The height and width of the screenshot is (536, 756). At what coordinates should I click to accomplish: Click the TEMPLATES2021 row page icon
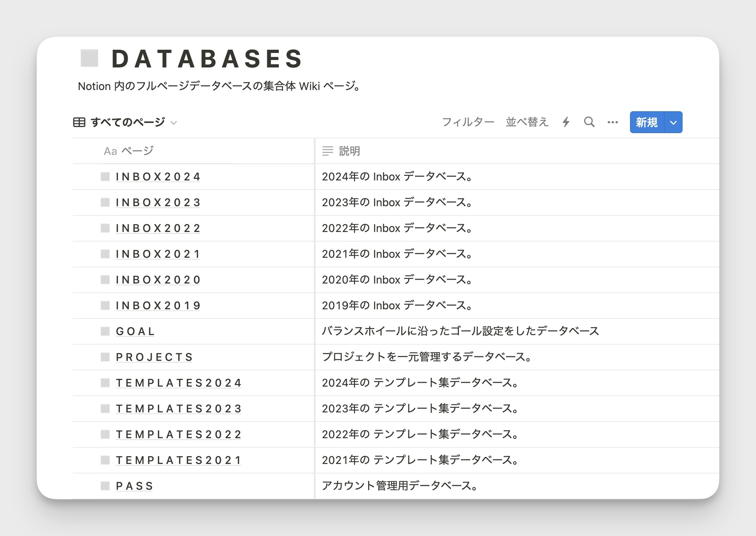(x=105, y=460)
